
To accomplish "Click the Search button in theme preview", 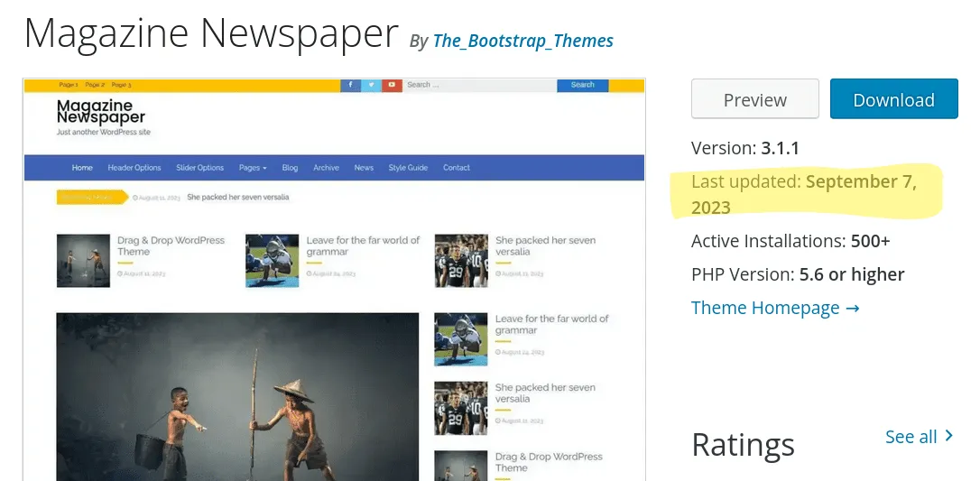I will pos(583,85).
